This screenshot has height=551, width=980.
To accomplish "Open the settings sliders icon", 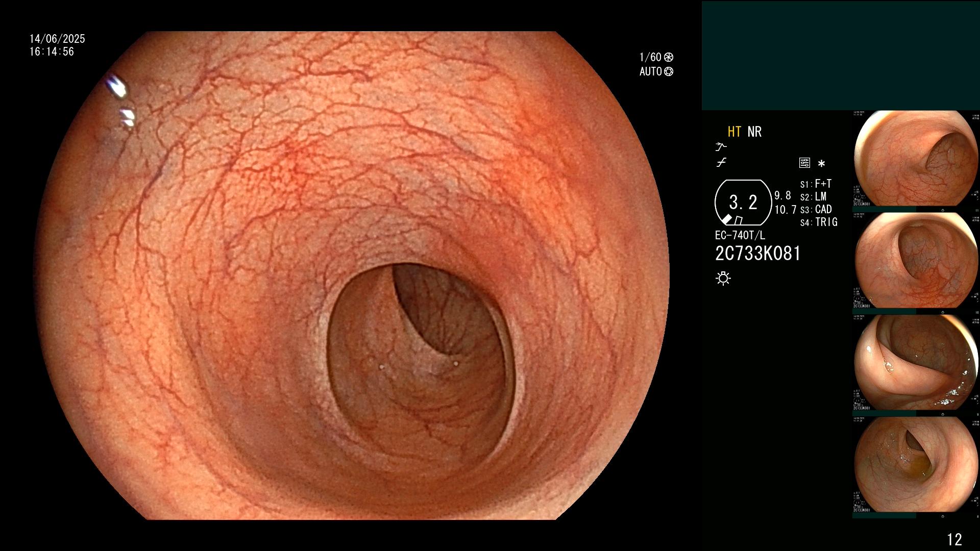I will [x=804, y=163].
